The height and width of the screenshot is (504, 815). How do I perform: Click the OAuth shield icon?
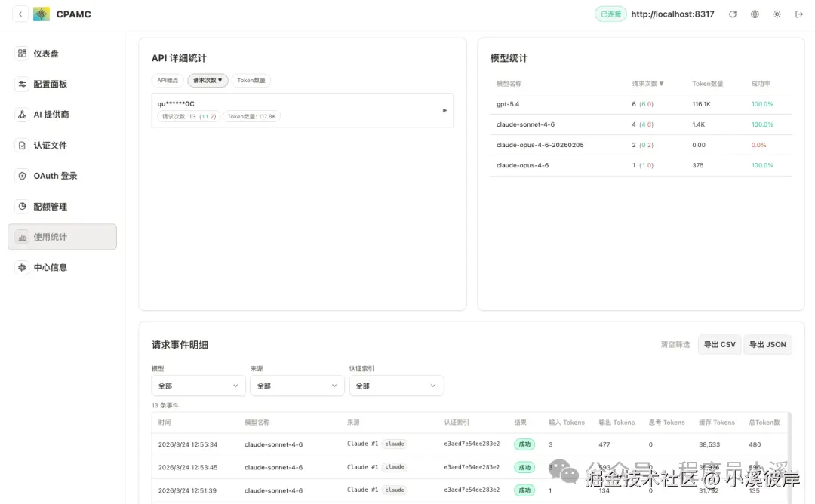(22, 176)
